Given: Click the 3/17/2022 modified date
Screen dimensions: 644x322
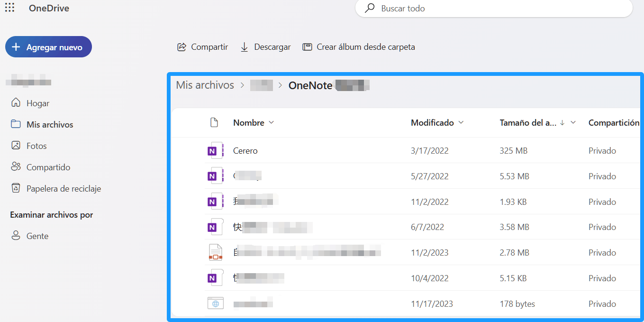Looking at the screenshot, I should pyautogui.click(x=429, y=150).
